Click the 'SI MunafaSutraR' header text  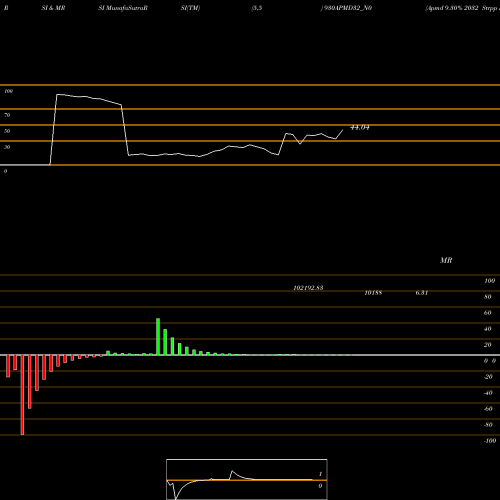pyautogui.click(x=123, y=8)
